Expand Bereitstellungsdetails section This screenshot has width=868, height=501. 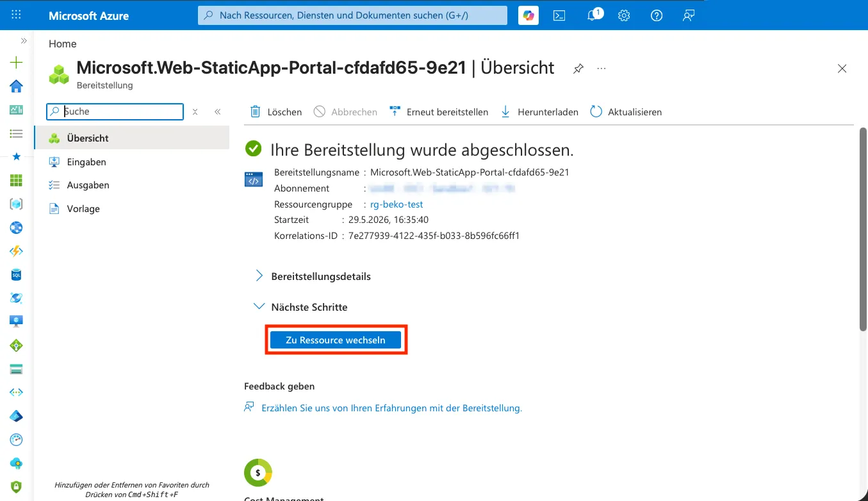tap(313, 276)
